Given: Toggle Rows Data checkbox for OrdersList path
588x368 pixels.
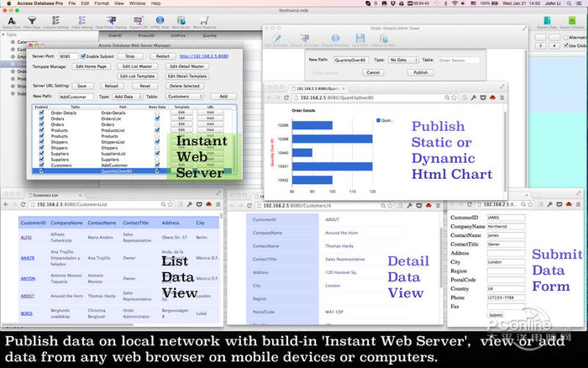Looking at the screenshot, I should (157, 118).
